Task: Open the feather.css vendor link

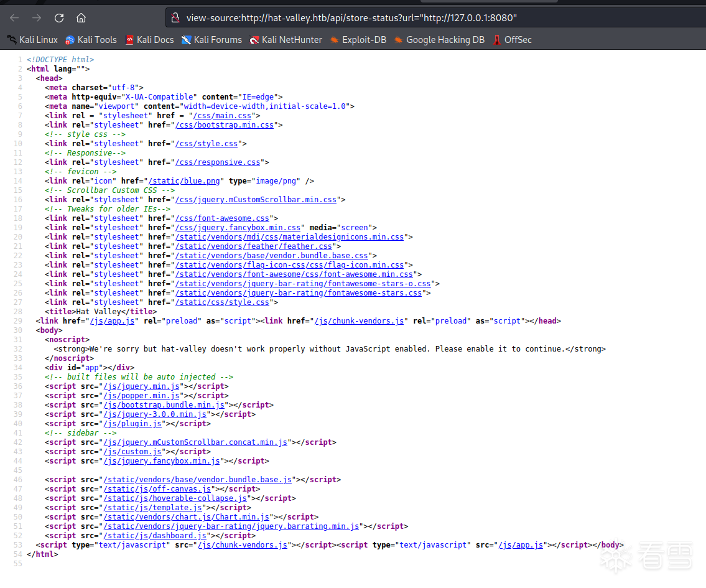Action: [x=254, y=246]
